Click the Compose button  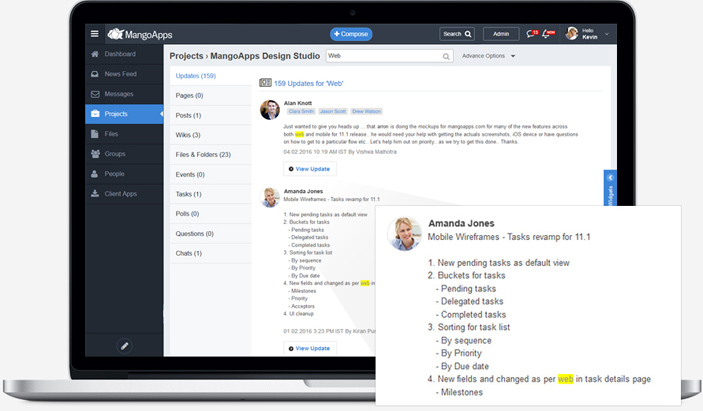(351, 34)
